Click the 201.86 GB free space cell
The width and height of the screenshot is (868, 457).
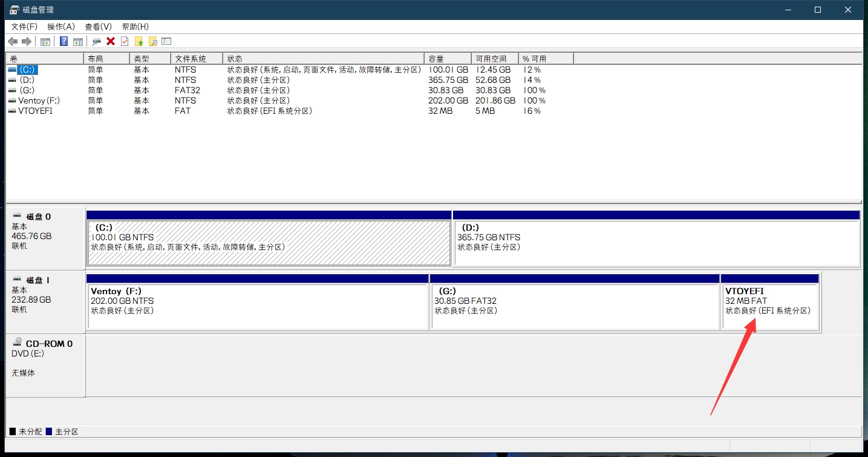click(495, 100)
